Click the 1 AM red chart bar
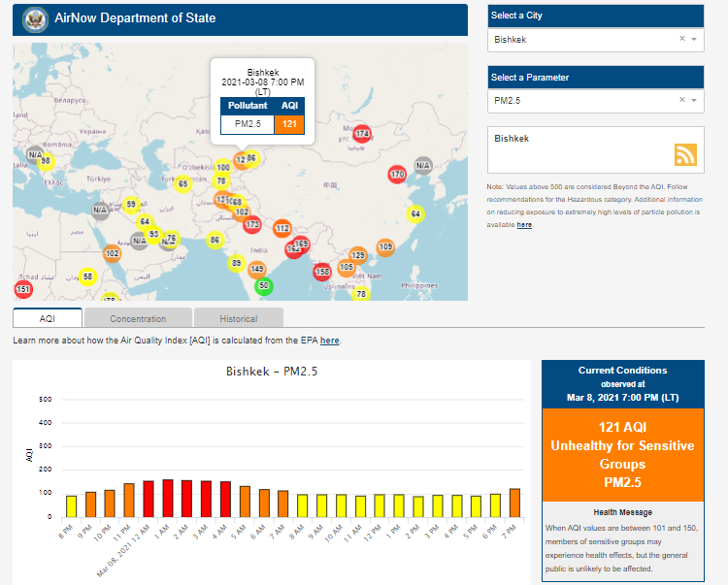Image resolution: width=728 pixels, height=585 pixels. (x=168, y=498)
